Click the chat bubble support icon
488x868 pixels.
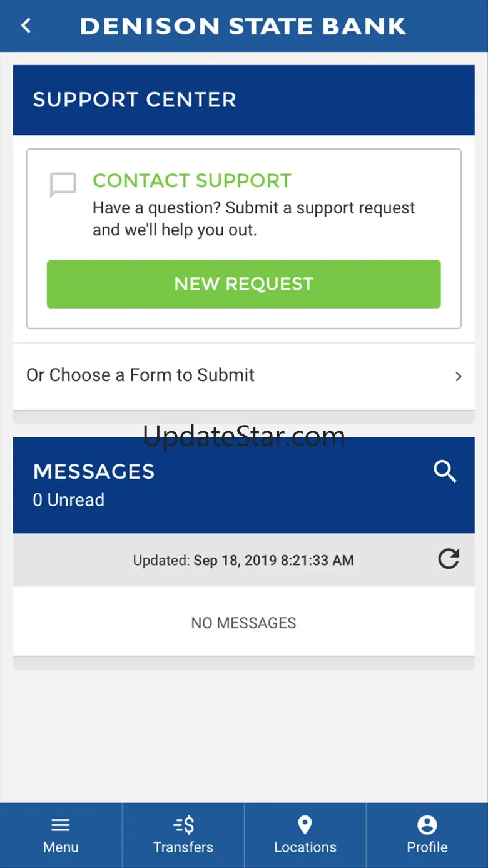(x=63, y=185)
